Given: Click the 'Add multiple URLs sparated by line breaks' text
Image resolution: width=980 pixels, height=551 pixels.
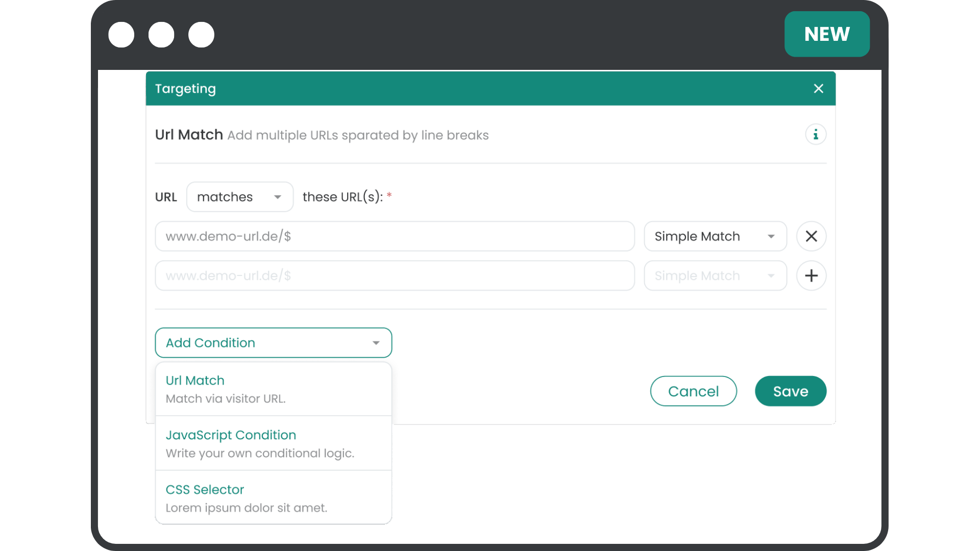Looking at the screenshot, I should click(x=358, y=135).
